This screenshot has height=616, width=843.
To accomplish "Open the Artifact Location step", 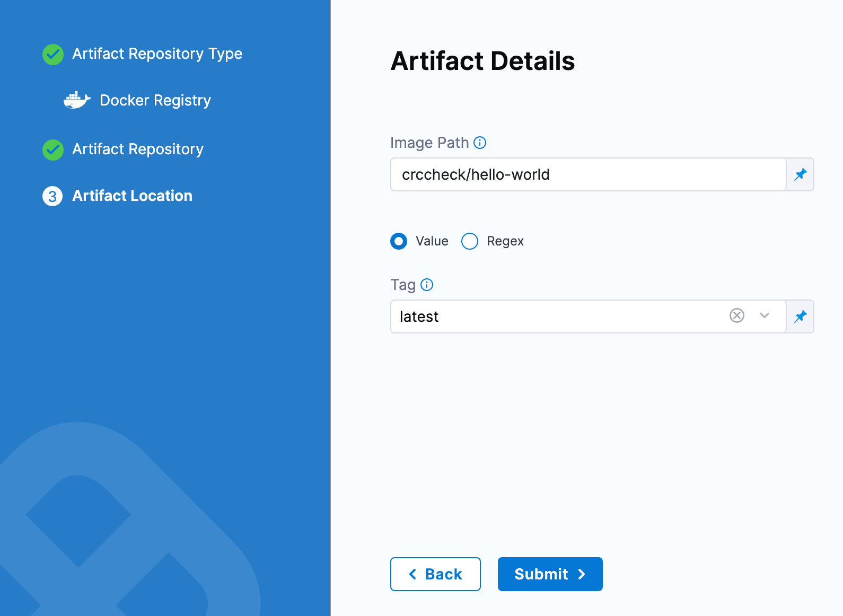I will [132, 196].
